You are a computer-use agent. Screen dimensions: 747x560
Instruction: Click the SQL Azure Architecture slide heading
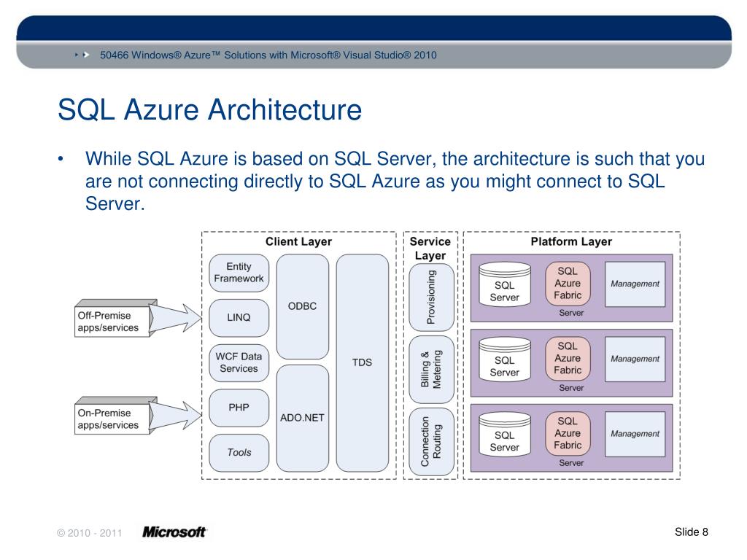coord(209,110)
